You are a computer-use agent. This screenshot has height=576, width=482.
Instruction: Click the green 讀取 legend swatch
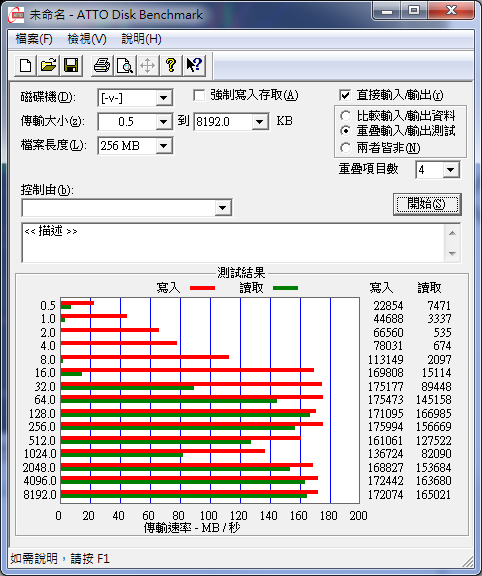285,288
